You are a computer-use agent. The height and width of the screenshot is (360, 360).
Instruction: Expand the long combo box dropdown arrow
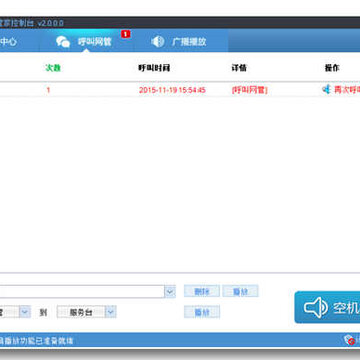click(x=170, y=292)
